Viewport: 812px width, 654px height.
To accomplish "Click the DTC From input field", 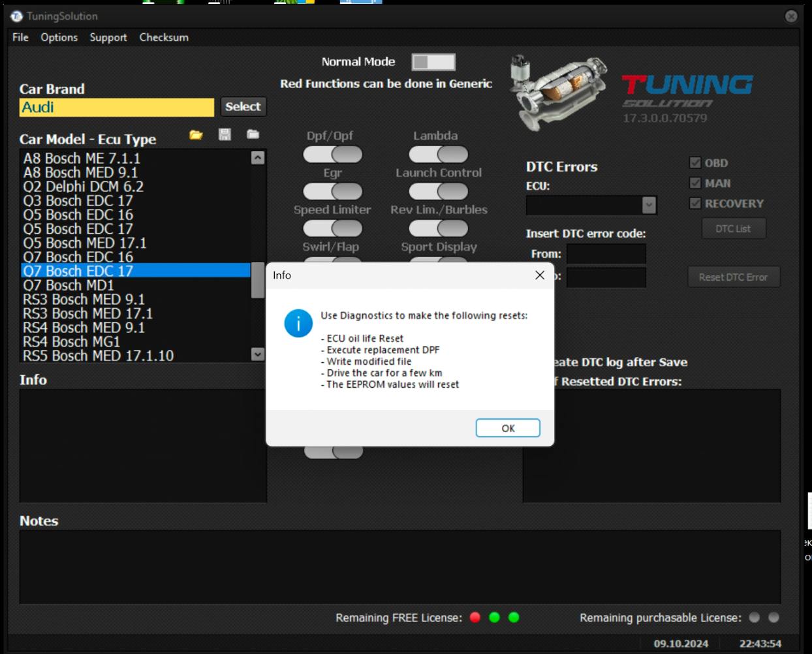I will [x=606, y=253].
